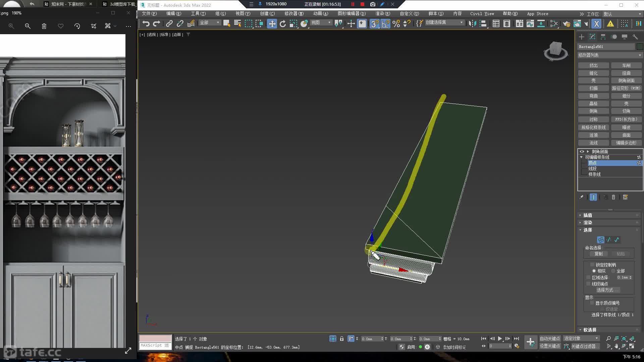Toggle visibility eye of 倒角剖面 modifier
Screen dimensions: 644x362
(582, 152)
